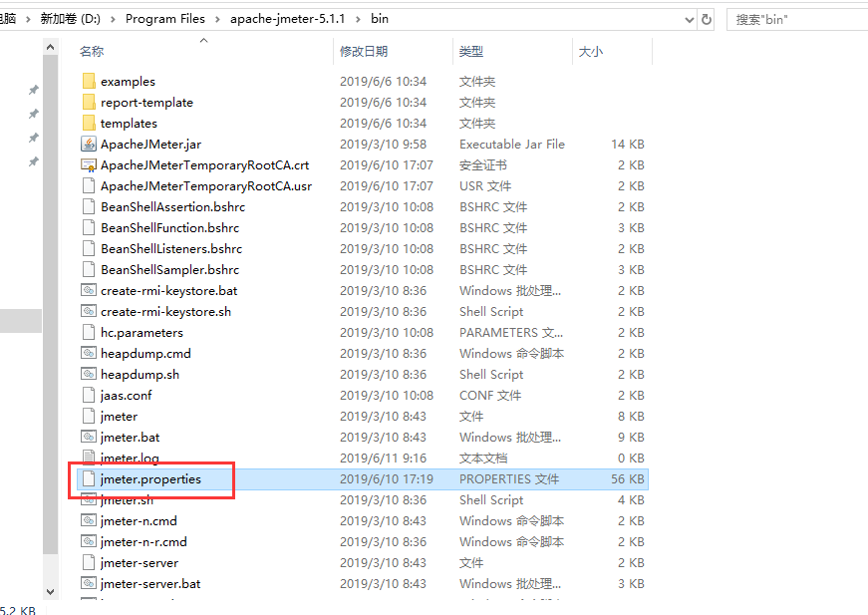Click the jmeter-n.cmd script icon
This screenshot has width=868, height=615.
pyautogui.click(x=89, y=521)
